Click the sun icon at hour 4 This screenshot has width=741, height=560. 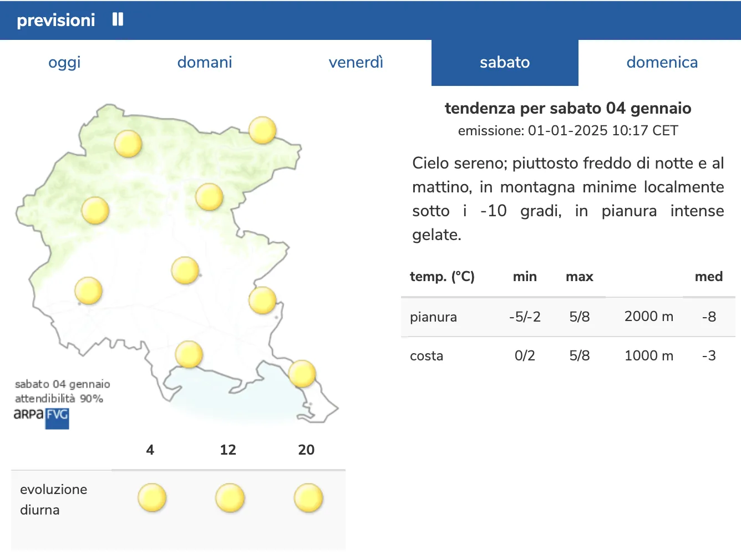(x=151, y=497)
